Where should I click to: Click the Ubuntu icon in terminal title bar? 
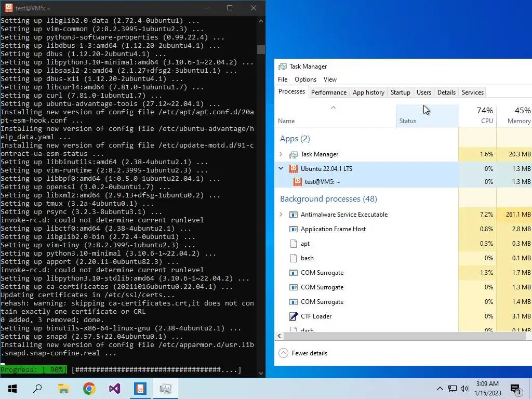click(9, 8)
